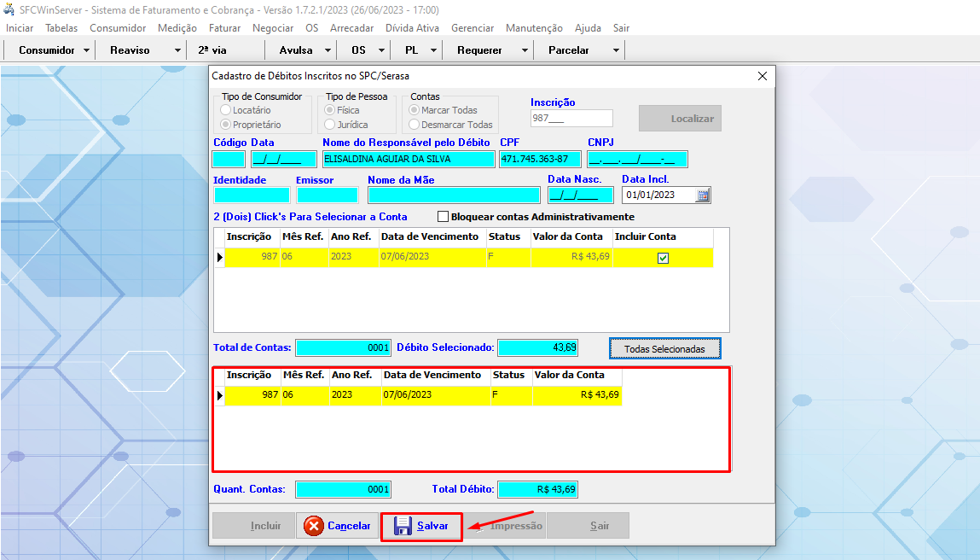Toggle Incluir Conta checkbox for inscription 987
The image size is (980, 560).
point(663,258)
